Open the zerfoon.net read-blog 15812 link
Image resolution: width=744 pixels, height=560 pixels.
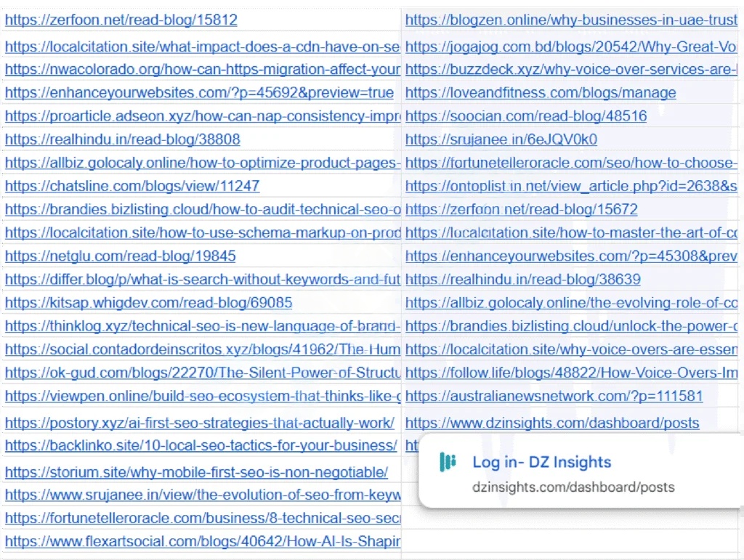[121, 20]
